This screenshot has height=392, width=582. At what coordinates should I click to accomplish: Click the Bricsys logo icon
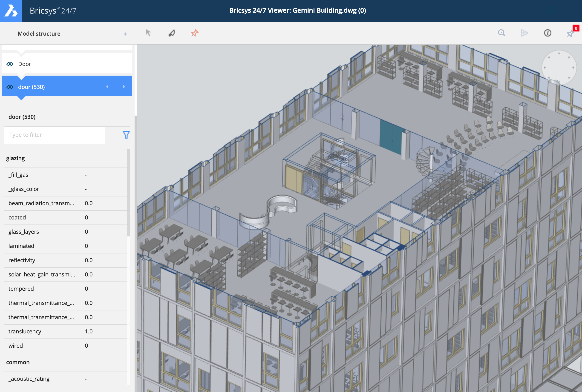[x=11, y=11]
